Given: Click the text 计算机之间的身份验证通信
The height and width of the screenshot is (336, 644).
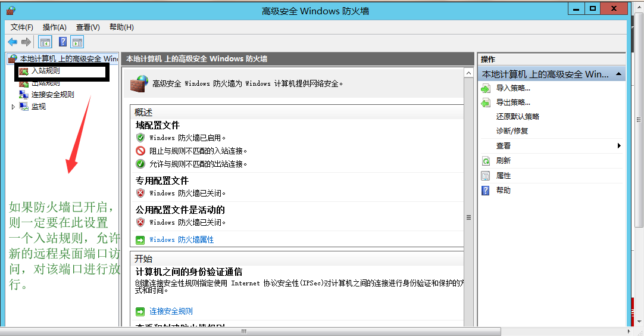Looking at the screenshot, I should coord(189,272).
